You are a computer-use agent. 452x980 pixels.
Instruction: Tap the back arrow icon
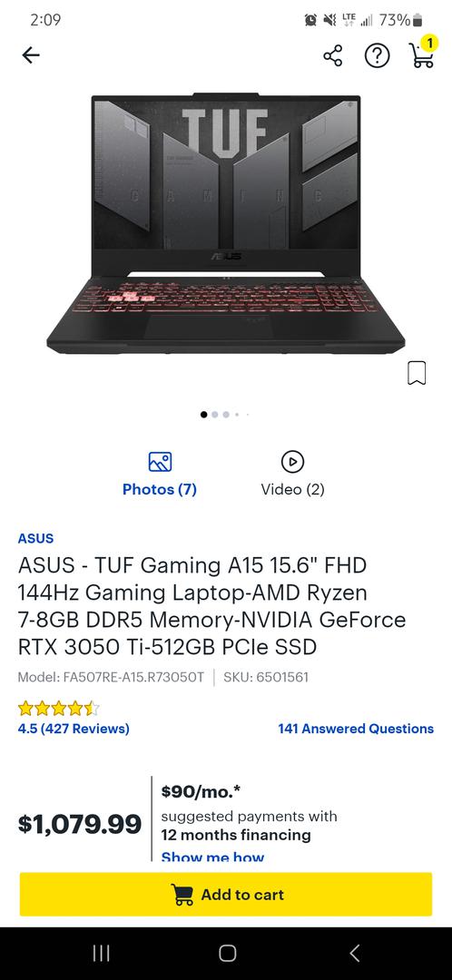click(x=31, y=55)
